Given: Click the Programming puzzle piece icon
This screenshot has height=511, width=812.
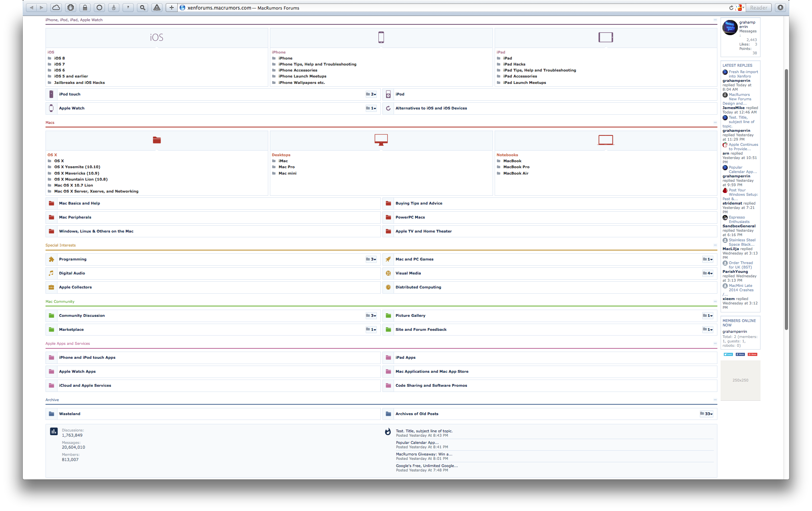Looking at the screenshot, I should (x=51, y=259).
